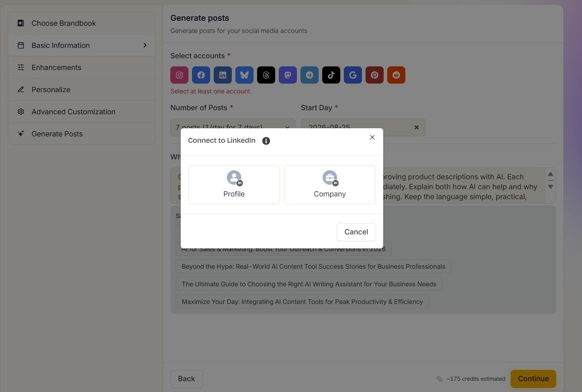
Task: Cancel the LinkedIn connection dialog
Action: click(x=356, y=232)
